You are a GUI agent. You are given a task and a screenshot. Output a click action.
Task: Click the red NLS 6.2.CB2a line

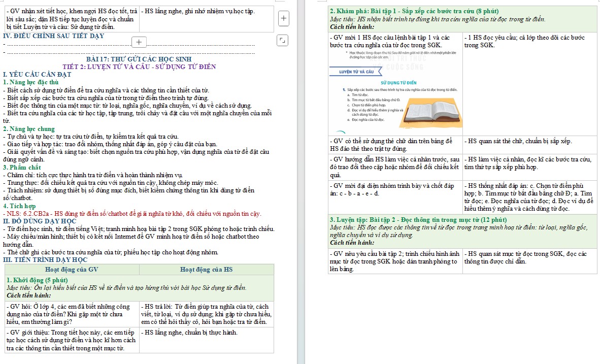click(132, 214)
